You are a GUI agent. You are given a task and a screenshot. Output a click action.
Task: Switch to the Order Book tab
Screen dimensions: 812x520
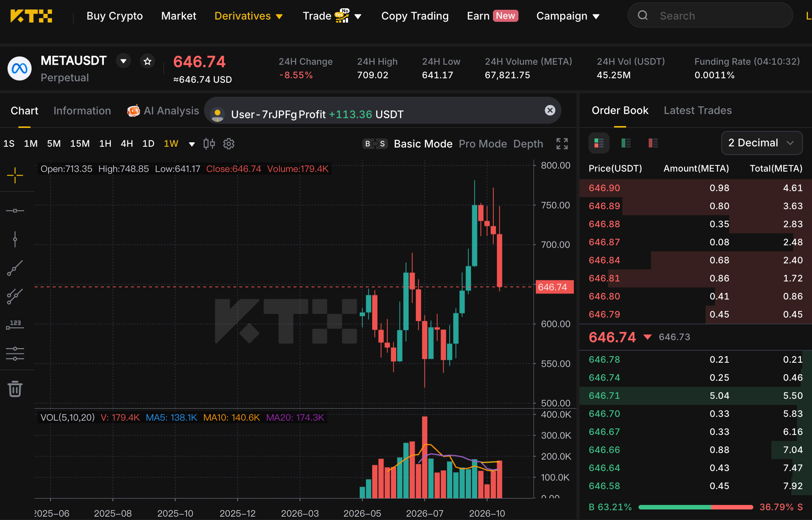click(620, 110)
